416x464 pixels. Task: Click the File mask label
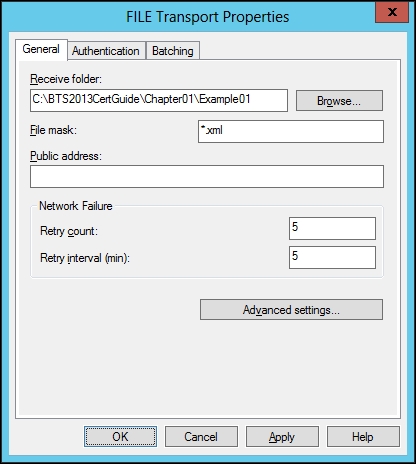coord(53,130)
